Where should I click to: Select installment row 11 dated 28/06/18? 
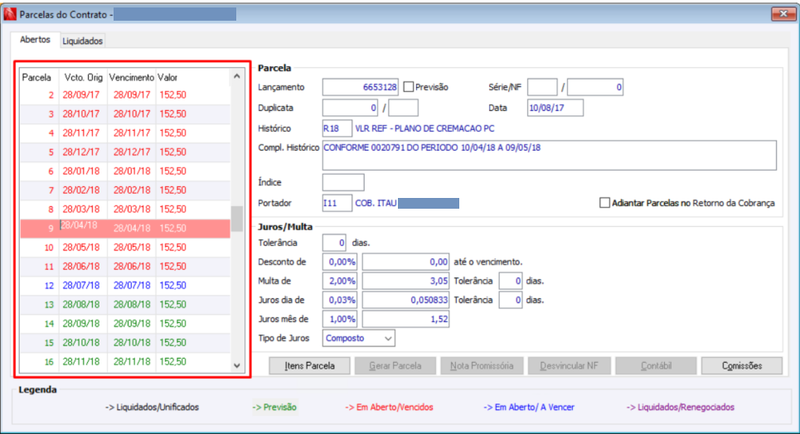tap(126, 266)
